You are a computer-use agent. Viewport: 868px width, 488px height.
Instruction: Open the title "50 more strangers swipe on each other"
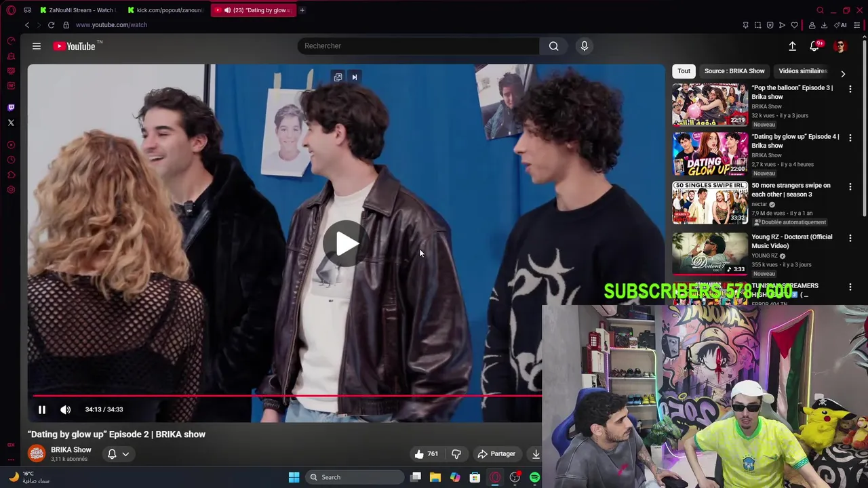tap(791, 190)
